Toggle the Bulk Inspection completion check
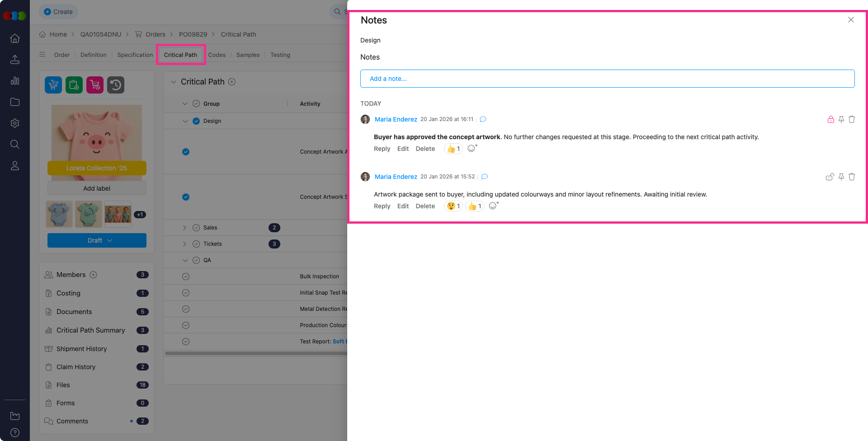This screenshot has height=441, width=868. point(186,277)
